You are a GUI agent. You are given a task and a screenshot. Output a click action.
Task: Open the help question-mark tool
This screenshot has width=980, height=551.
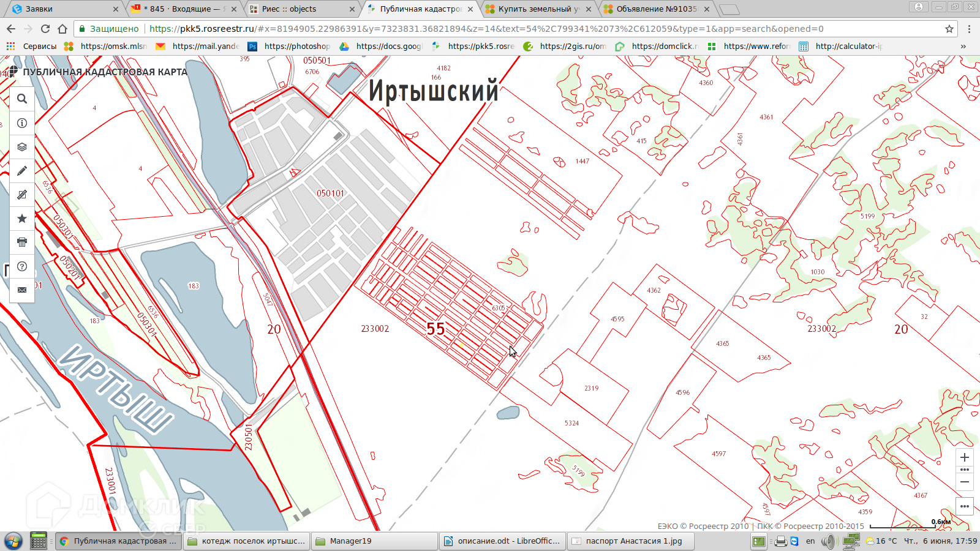click(x=22, y=266)
